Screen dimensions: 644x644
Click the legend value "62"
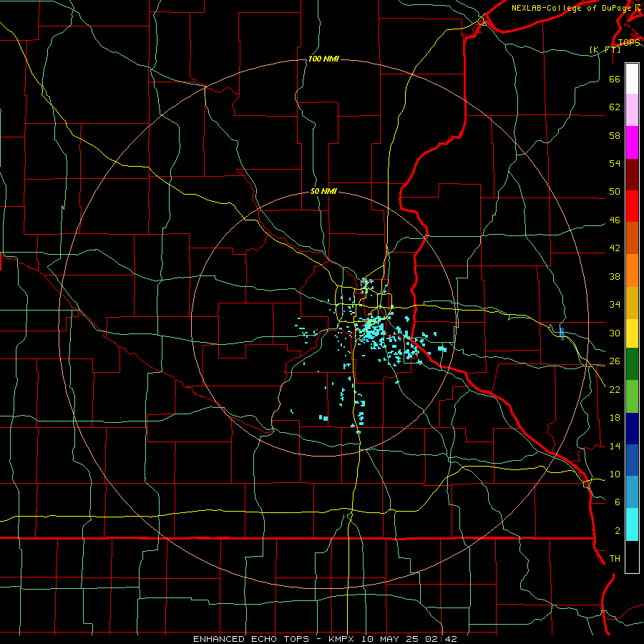coord(615,107)
